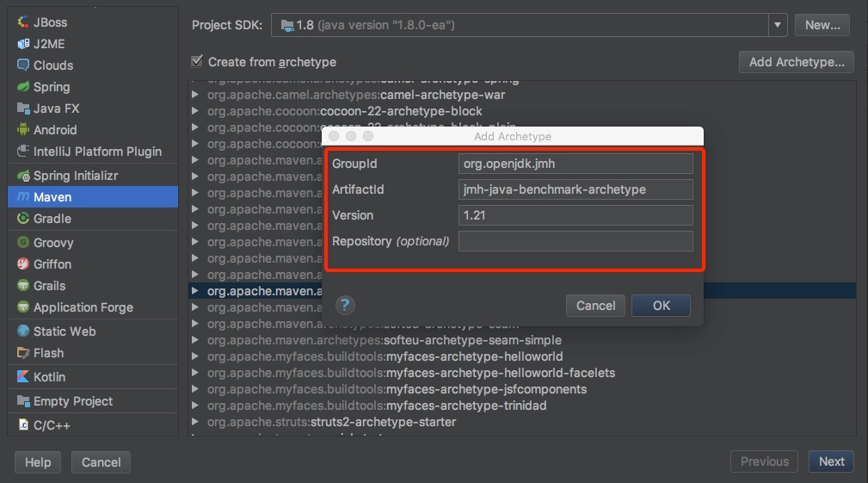Screen dimensions: 868x483
Task: Click the New... SDK button
Action: point(822,25)
